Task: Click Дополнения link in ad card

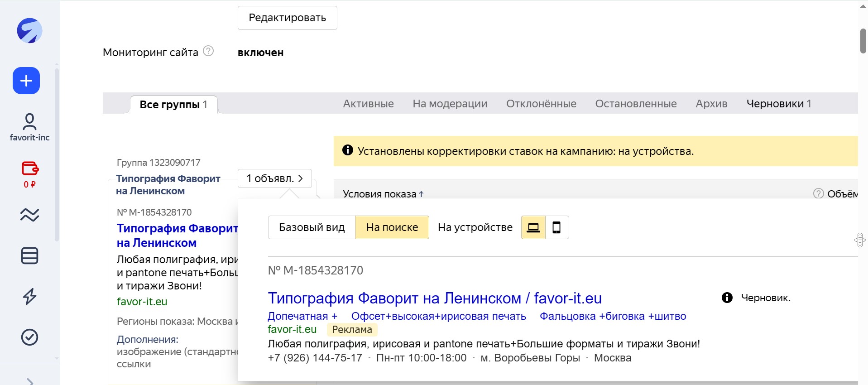Action: click(x=148, y=339)
